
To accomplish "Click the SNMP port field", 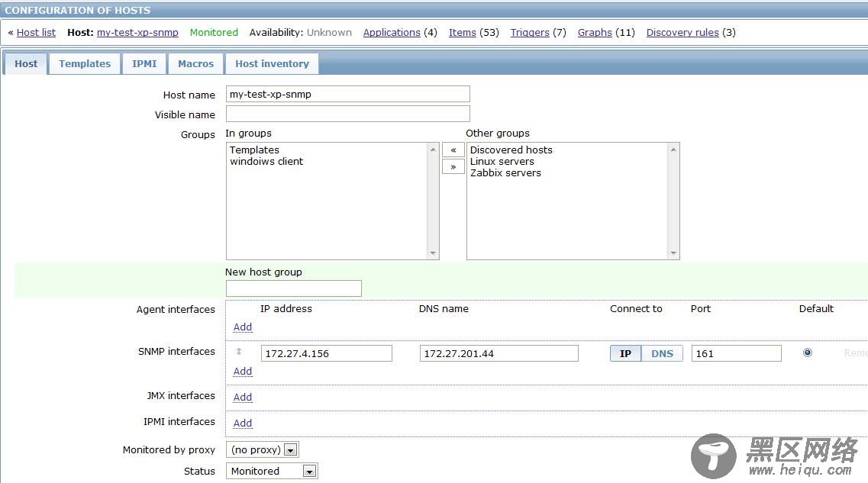I will click(736, 353).
